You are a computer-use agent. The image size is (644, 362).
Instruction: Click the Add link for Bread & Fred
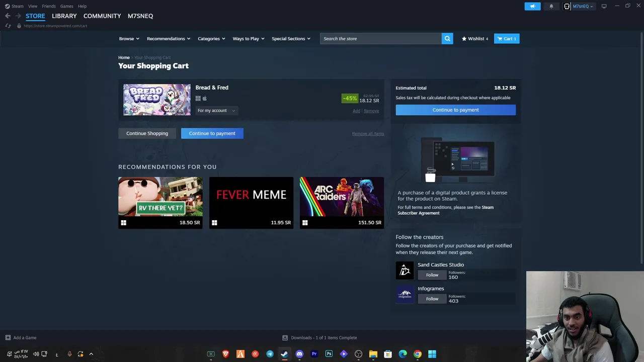coord(356,111)
